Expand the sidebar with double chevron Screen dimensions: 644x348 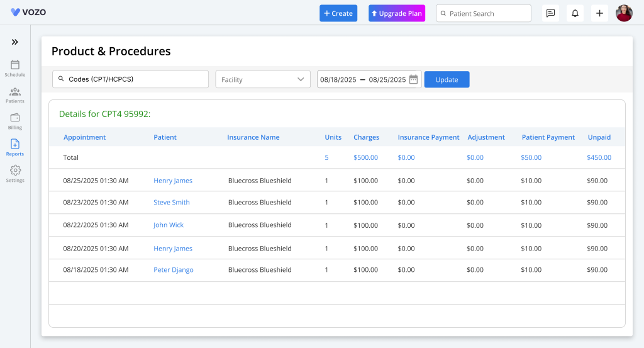tap(14, 42)
